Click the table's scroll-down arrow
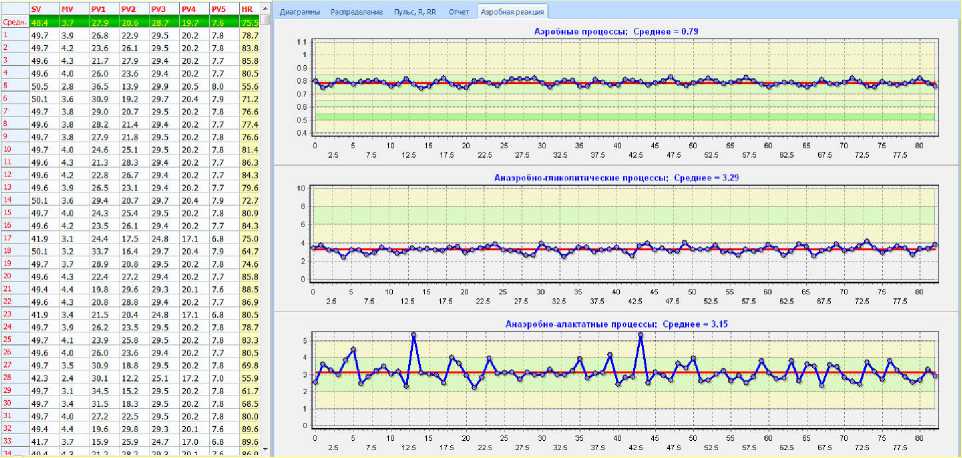962x458 pixels. (x=265, y=450)
